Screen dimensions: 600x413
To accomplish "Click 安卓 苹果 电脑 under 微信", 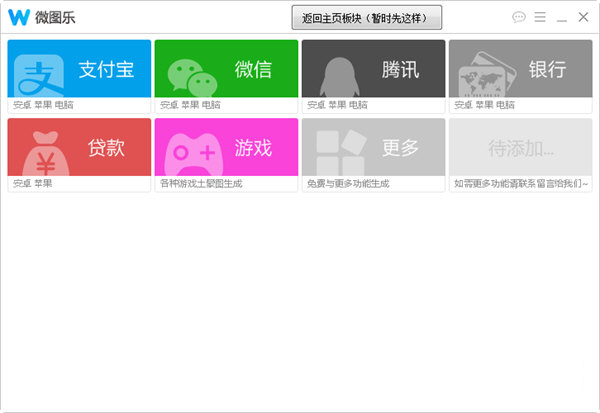I will coord(190,105).
